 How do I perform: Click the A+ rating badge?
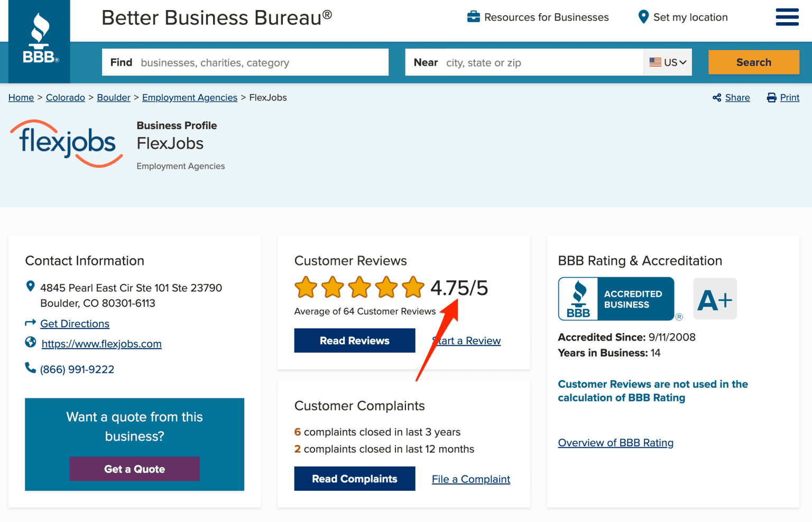point(715,299)
